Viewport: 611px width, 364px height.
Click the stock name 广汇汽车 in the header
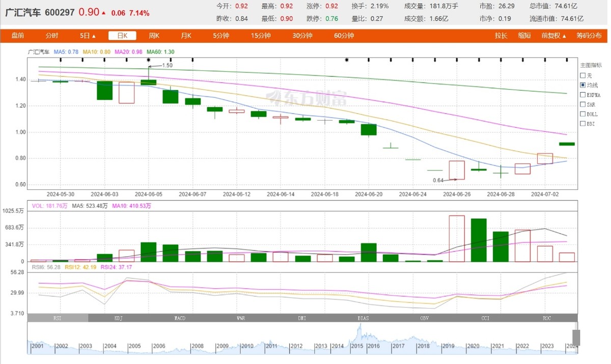(x=23, y=13)
